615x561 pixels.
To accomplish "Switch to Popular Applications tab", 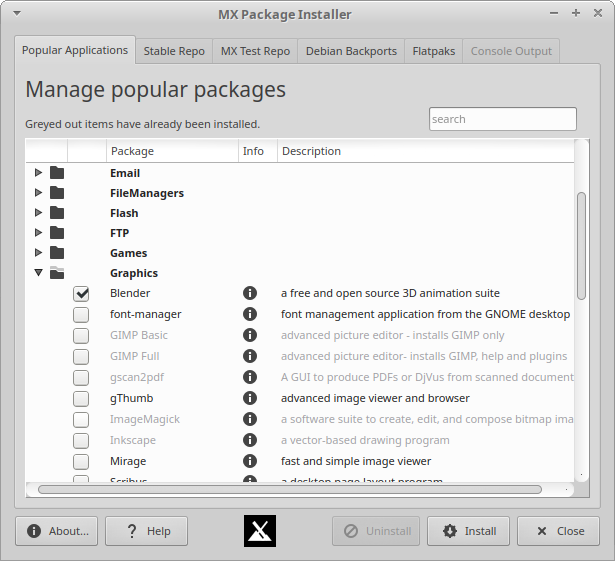I will pyautogui.click(x=75, y=50).
